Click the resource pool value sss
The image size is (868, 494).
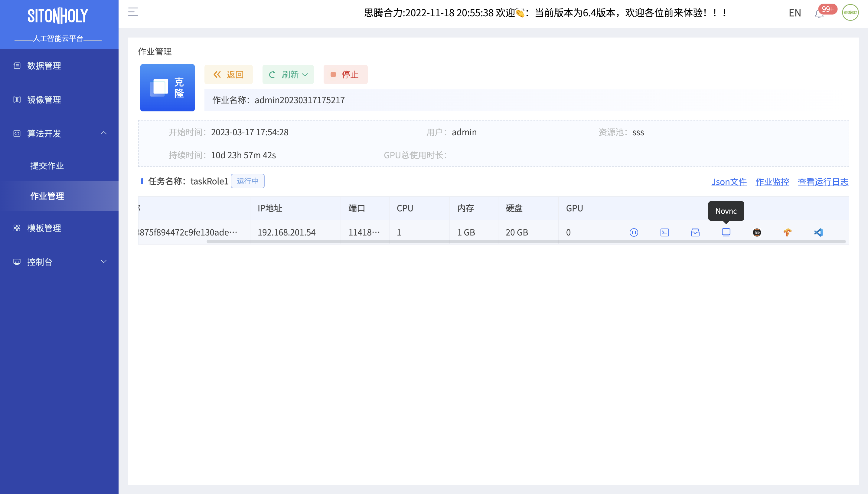tap(638, 132)
